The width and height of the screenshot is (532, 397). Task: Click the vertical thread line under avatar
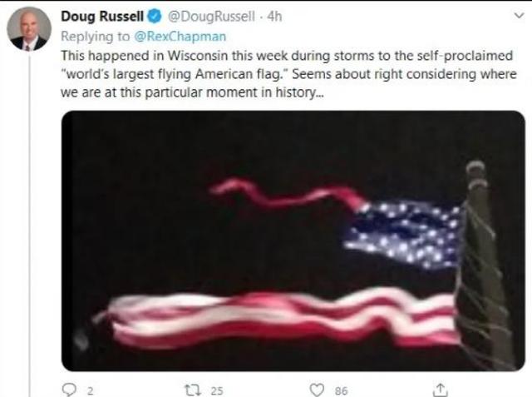pos(30,226)
